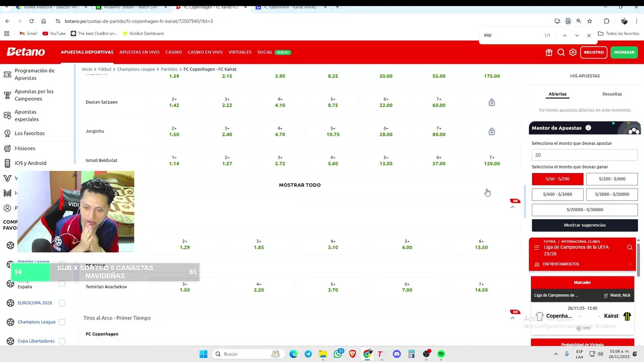Go to the browser home page
This screenshot has height=362, width=644.
pos(43,21)
